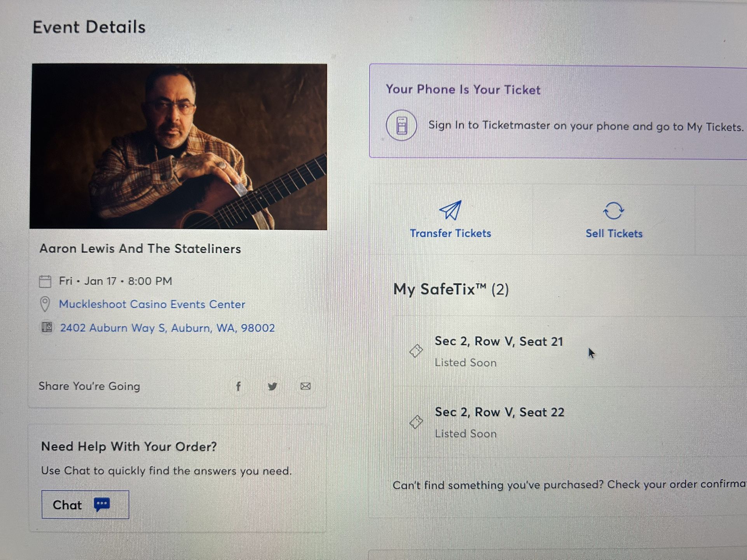Click the calendar icon by event date
Viewport: 747px width, 560px height.
tap(45, 281)
